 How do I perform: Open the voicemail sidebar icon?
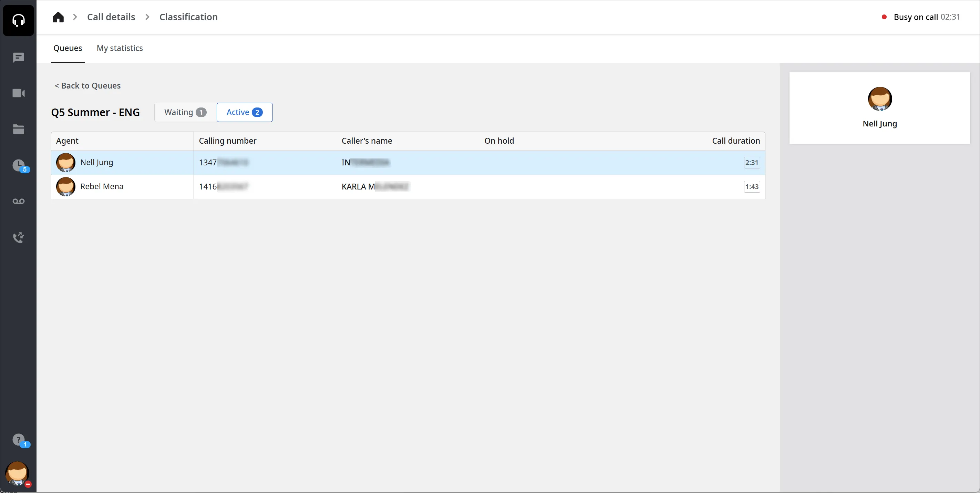click(x=18, y=201)
